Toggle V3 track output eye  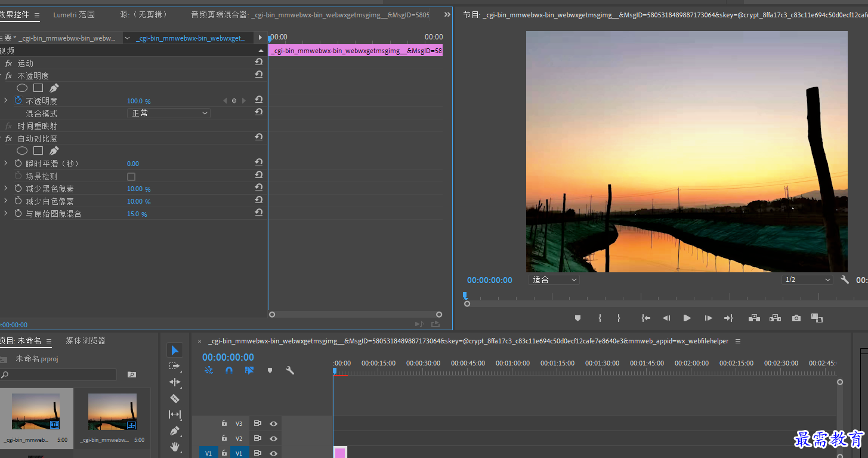(x=273, y=423)
